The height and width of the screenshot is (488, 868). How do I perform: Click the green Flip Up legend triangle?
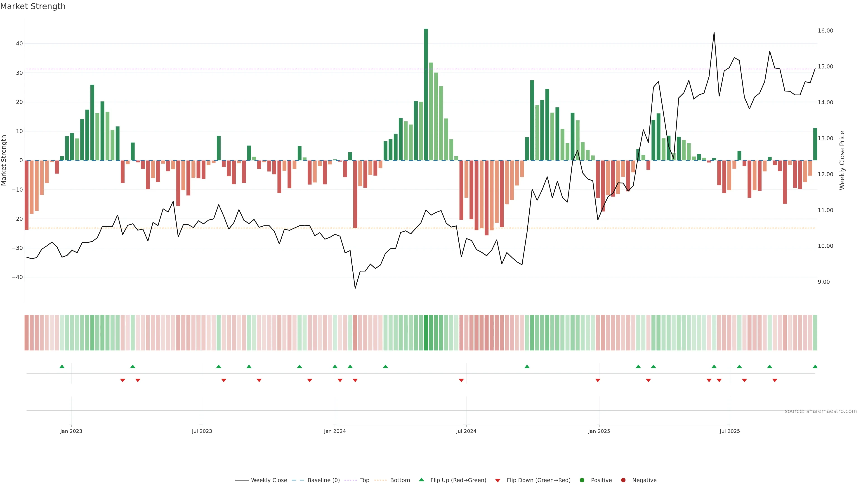[421, 480]
